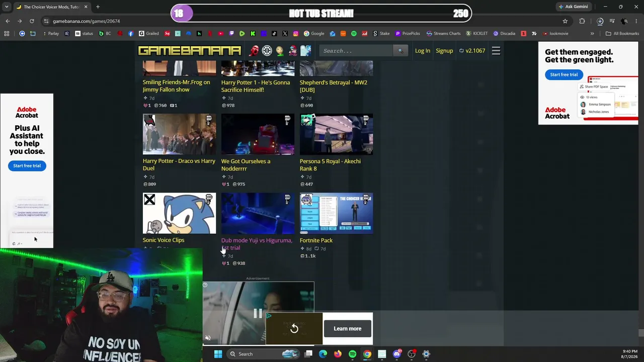Click the paint roller icon on Fortnite Pack

click(366, 199)
